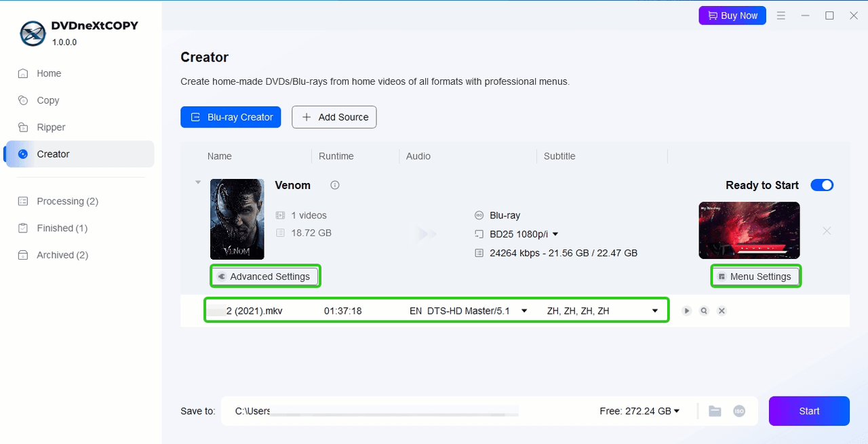This screenshot has height=444, width=868.
Task: Browse output folder with folder icon
Action: tap(715, 411)
